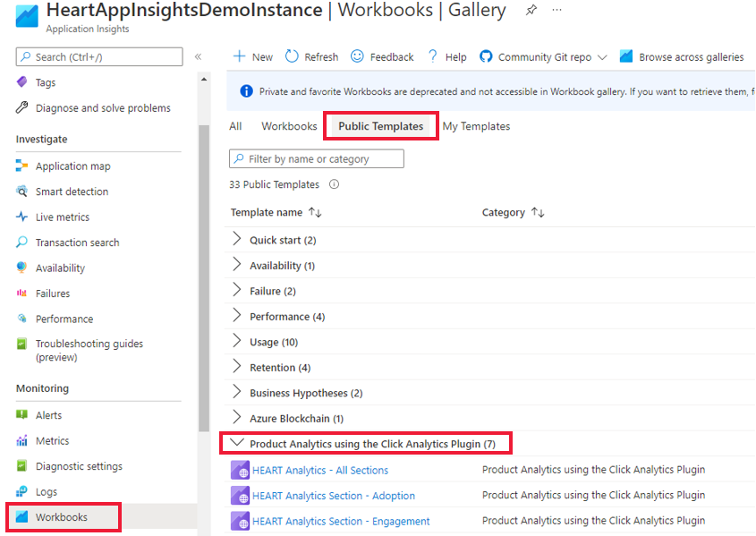Open Feedback smiley icon
Screen dimensions: 756x536
click(x=357, y=56)
